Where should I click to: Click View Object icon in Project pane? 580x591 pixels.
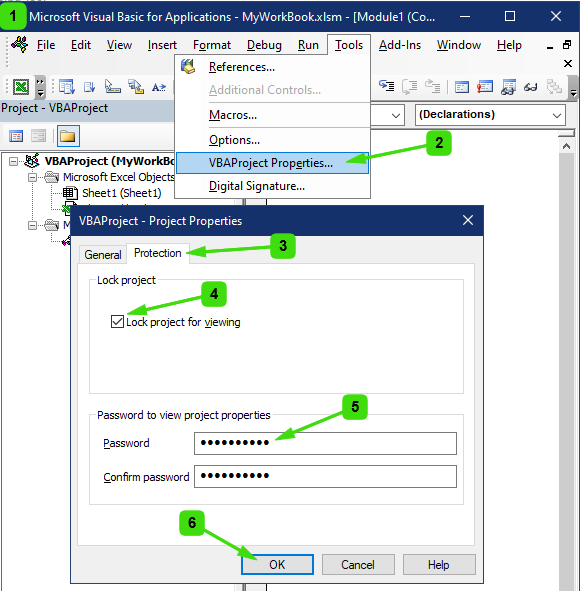(x=38, y=136)
